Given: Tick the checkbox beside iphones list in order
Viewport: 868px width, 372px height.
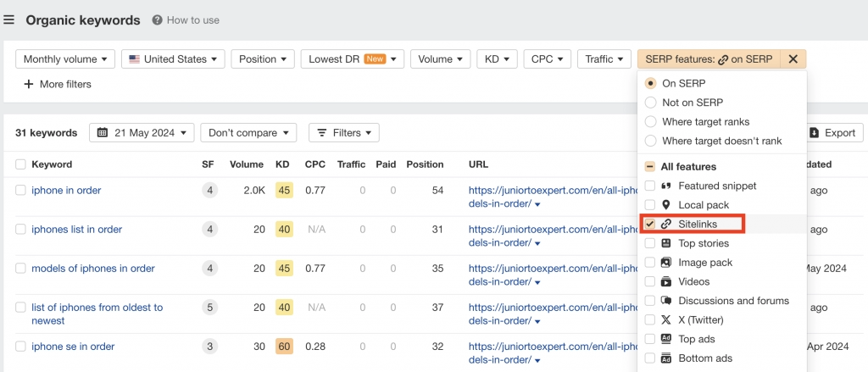Looking at the screenshot, I should coord(20,230).
